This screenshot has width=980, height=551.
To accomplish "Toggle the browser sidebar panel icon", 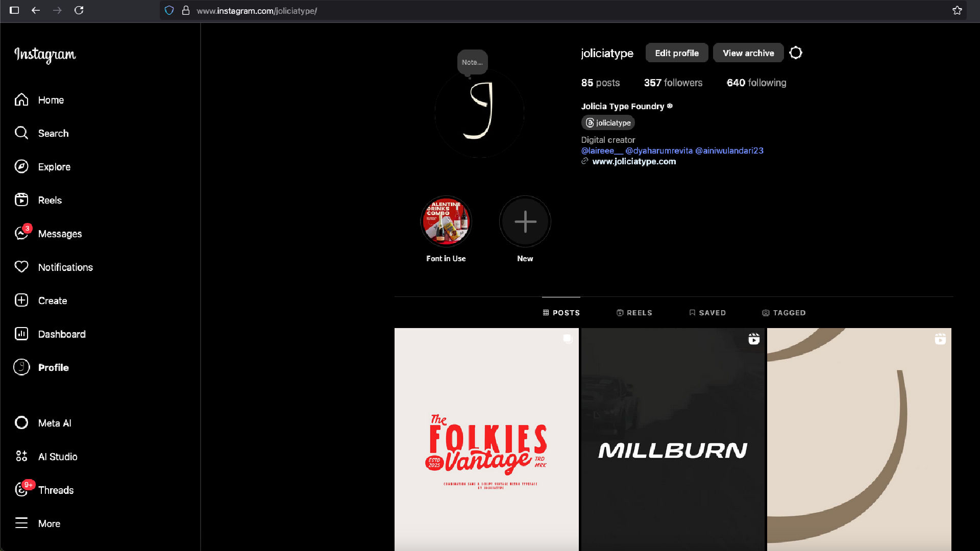I will tap(14, 10).
